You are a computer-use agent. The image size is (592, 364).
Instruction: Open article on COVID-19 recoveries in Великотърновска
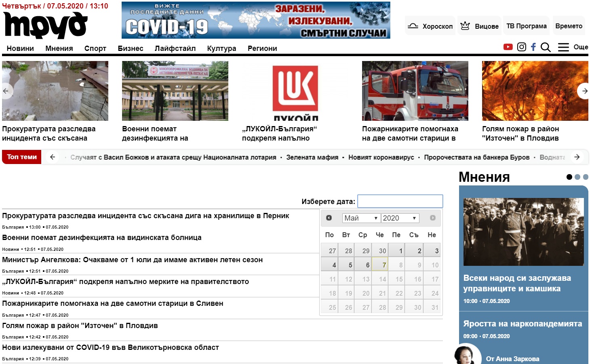(x=110, y=347)
